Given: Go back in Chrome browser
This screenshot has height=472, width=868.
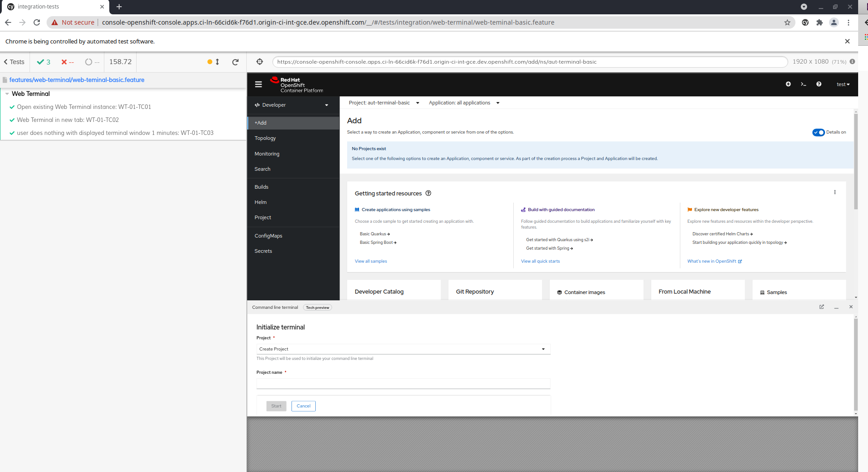Looking at the screenshot, I should click(x=8, y=22).
